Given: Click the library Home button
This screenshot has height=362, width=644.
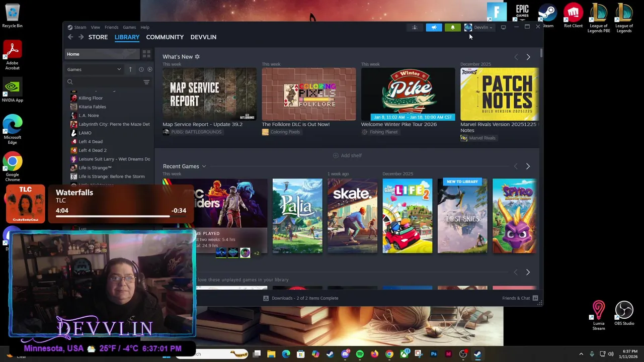Looking at the screenshot, I should [102, 54].
